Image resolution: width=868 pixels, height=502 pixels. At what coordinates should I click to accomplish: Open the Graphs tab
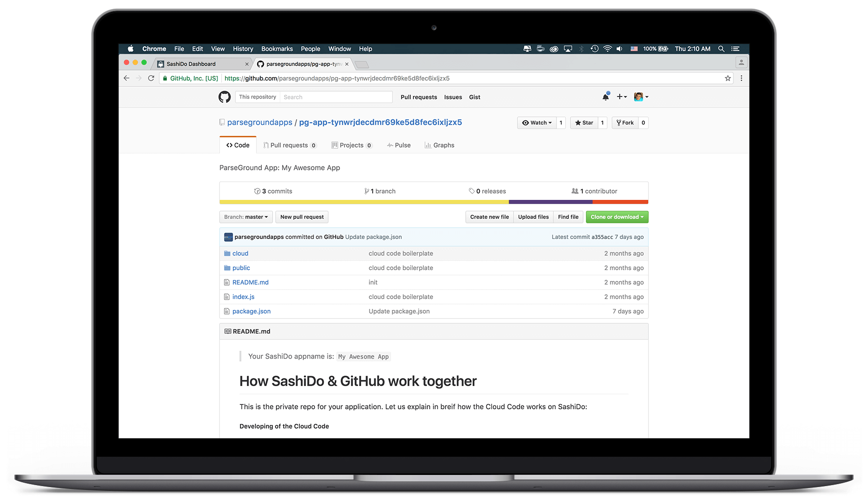tap(439, 145)
